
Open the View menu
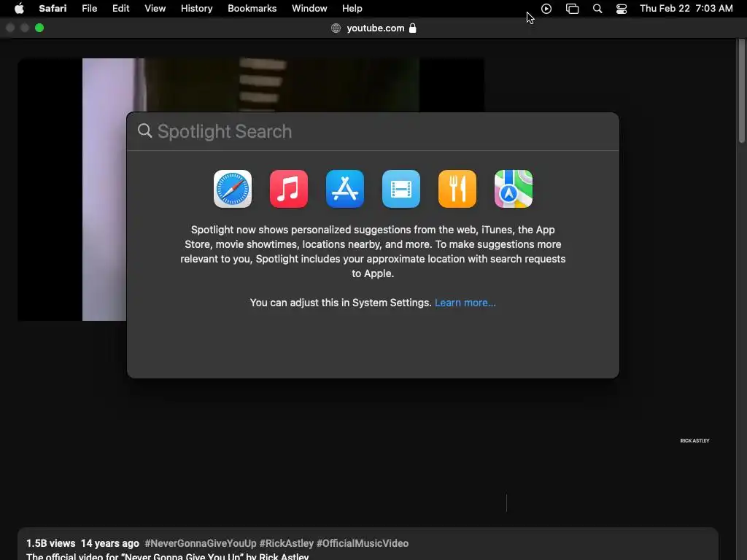click(x=155, y=9)
